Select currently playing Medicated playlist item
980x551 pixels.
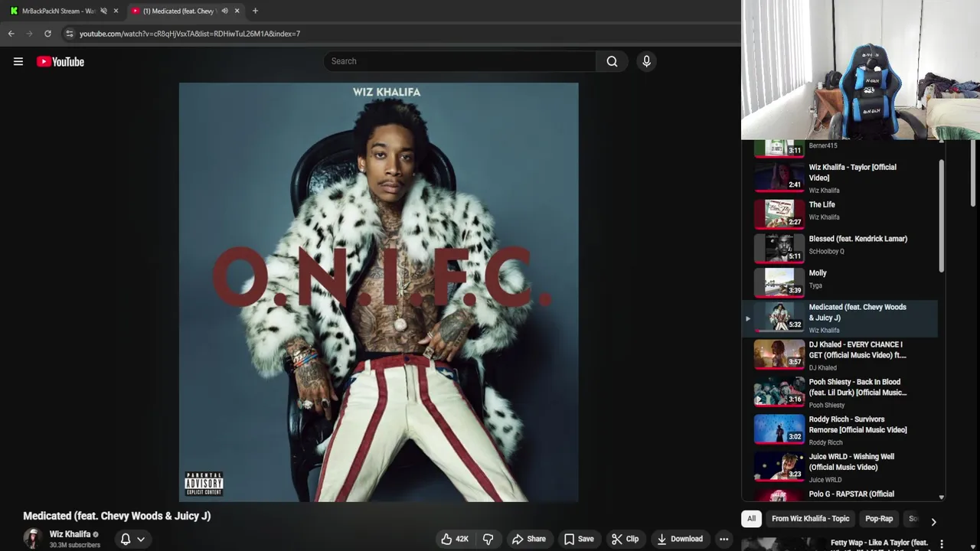[839, 318]
